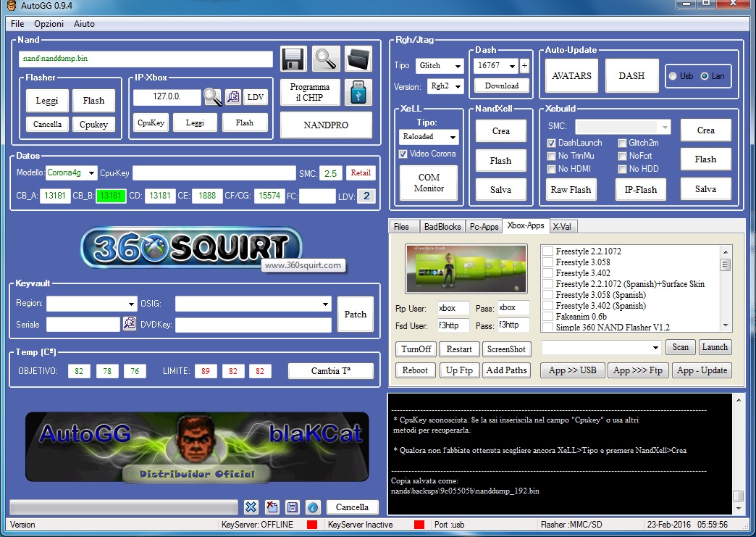Click the blue info icon in bottom toolbar

click(313, 507)
